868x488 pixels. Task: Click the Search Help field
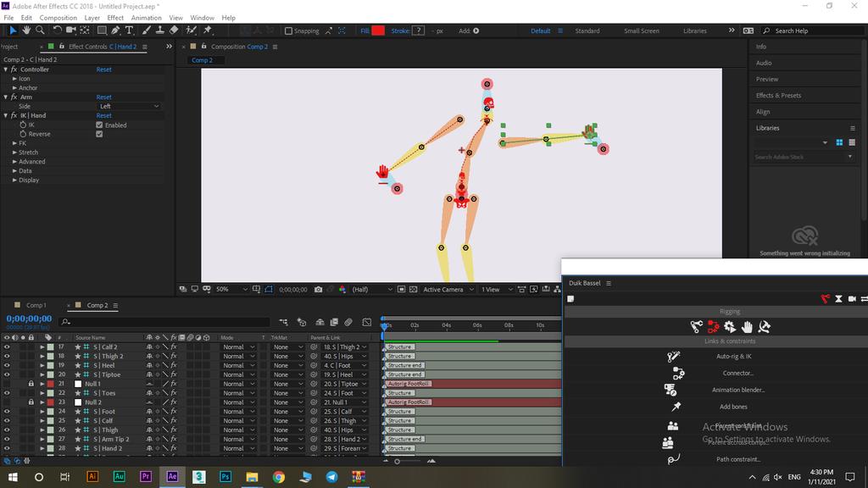point(811,31)
